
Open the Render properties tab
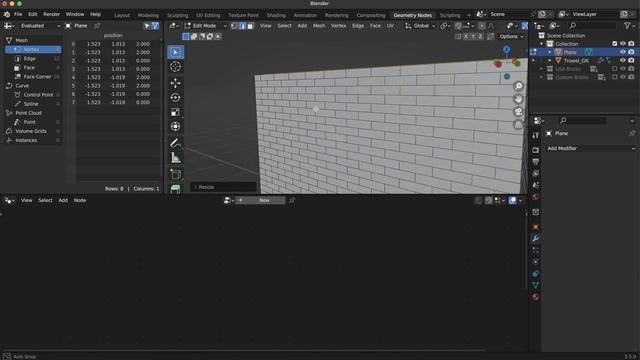(x=536, y=150)
